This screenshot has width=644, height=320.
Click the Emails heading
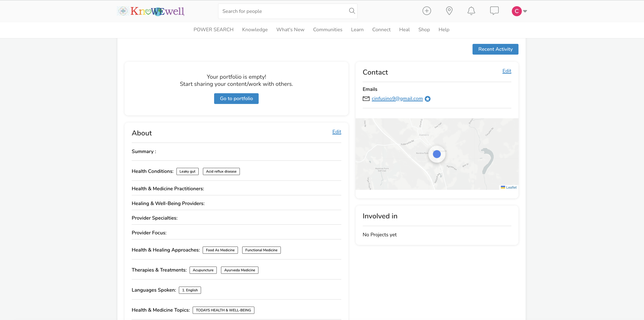(370, 89)
